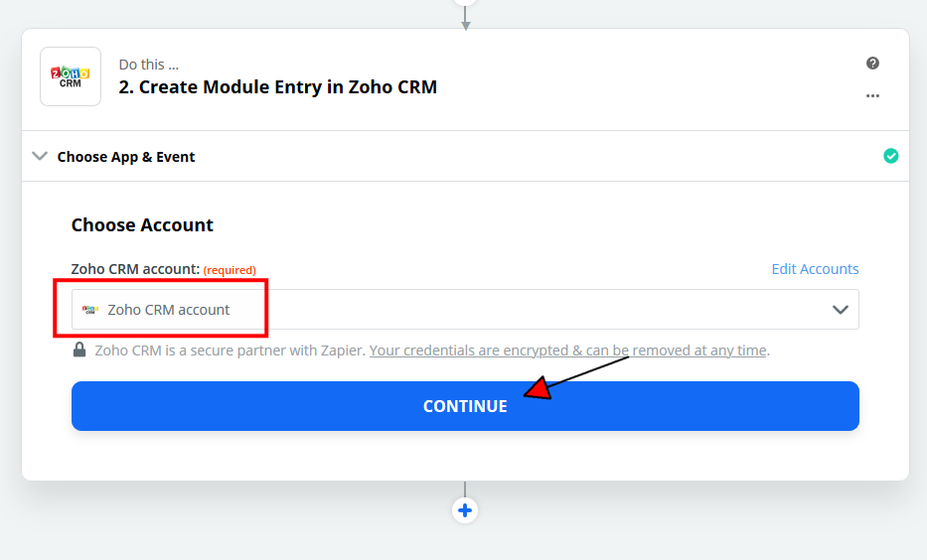Click the Zoho CRM app logo
Image resolution: width=927 pixels, height=560 pixels.
click(x=71, y=76)
